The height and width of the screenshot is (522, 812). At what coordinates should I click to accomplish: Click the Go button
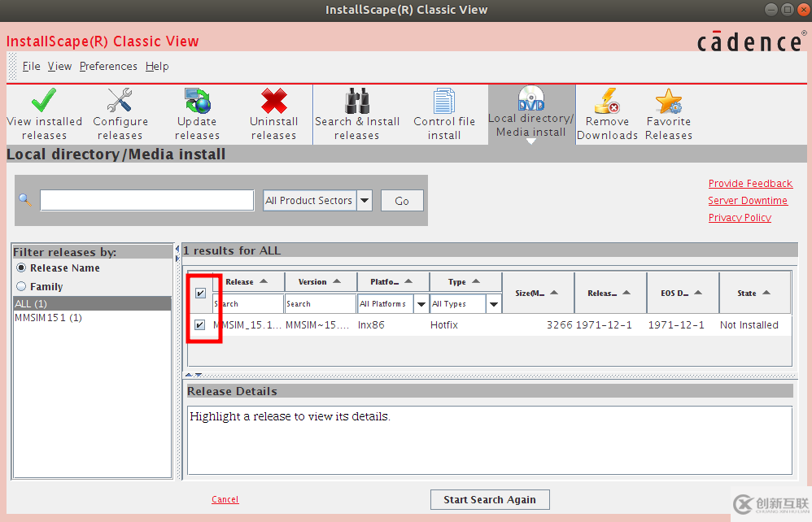coord(402,201)
